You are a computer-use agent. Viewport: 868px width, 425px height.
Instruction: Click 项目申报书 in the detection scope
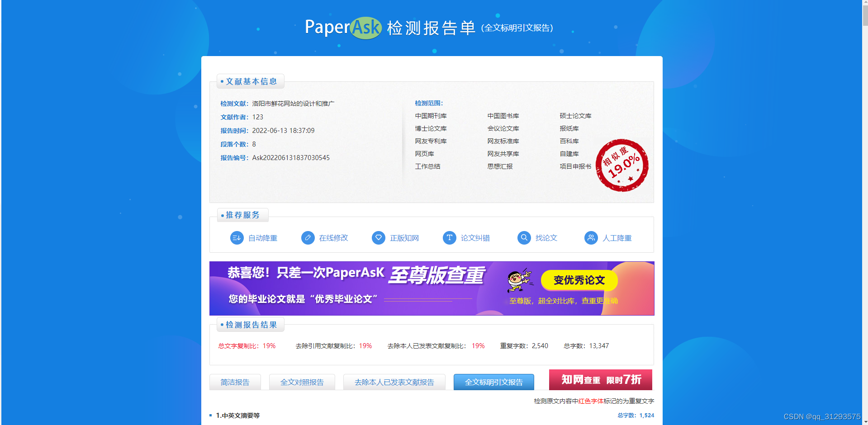575,167
